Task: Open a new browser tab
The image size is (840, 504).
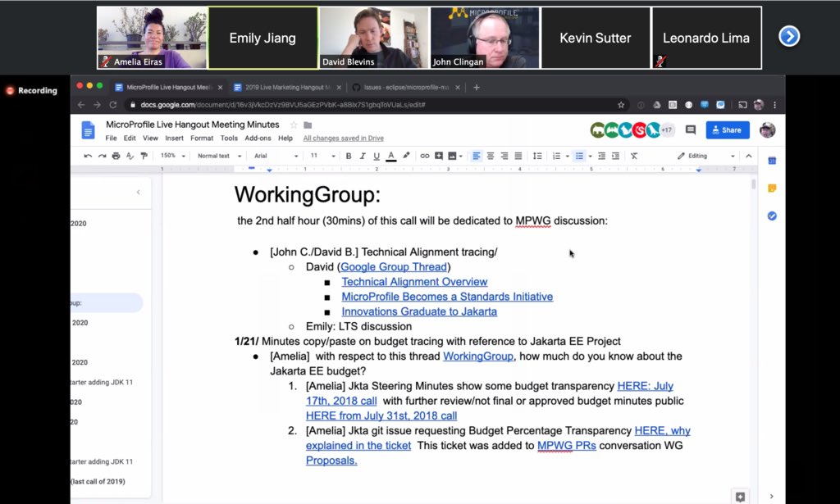Action: click(477, 87)
